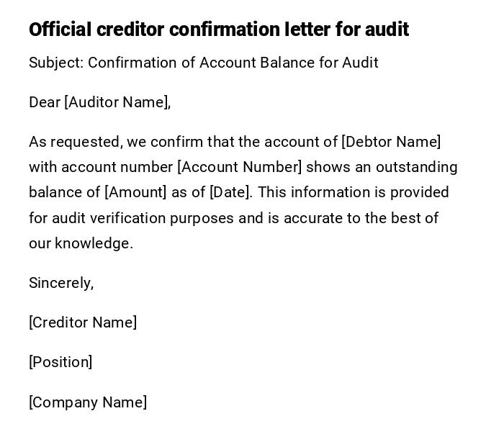Select the [Auditor Name] placeholder
This screenshot has height=447, width=504.
click(117, 102)
